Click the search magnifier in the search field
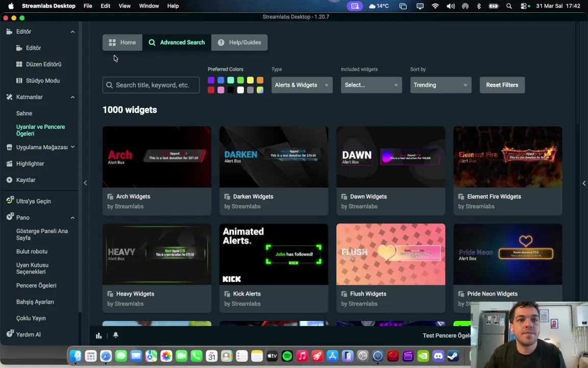 point(109,85)
